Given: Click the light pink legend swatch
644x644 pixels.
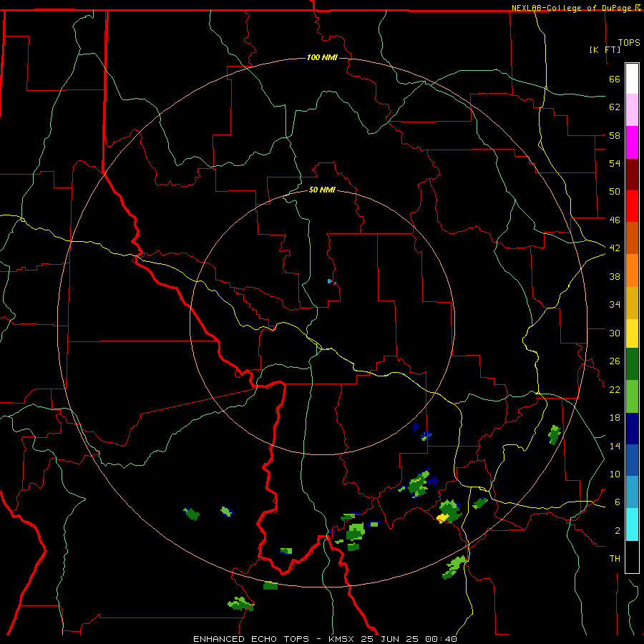Looking at the screenshot, I should [x=632, y=110].
